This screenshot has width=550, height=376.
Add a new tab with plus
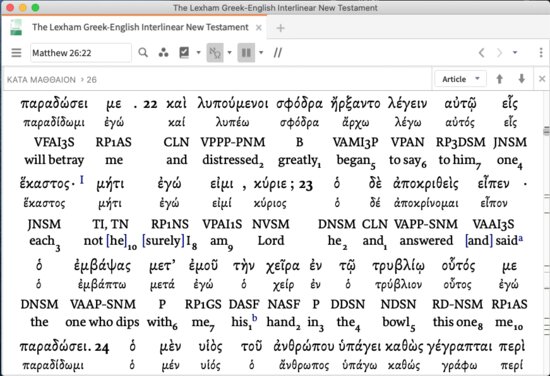280,28
